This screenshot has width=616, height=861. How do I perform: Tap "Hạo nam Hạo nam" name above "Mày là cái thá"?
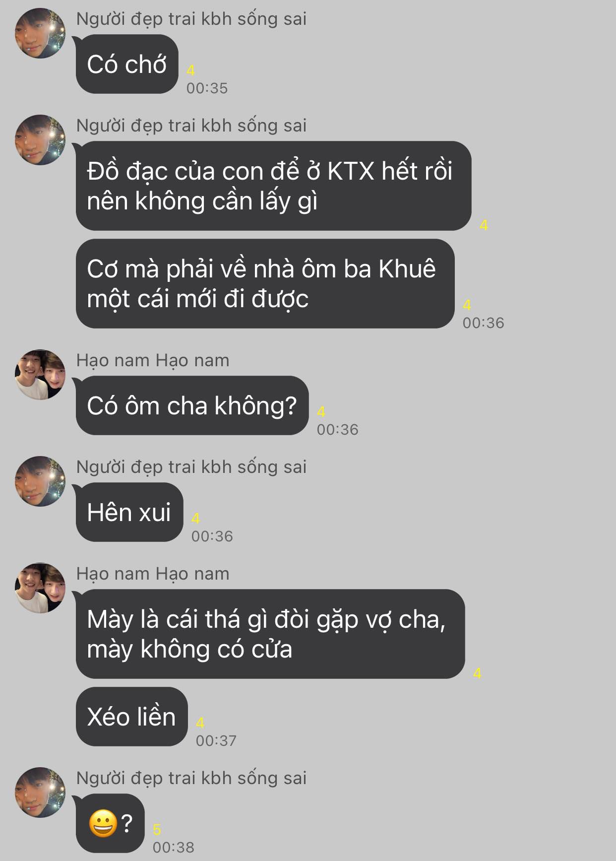click(x=153, y=574)
